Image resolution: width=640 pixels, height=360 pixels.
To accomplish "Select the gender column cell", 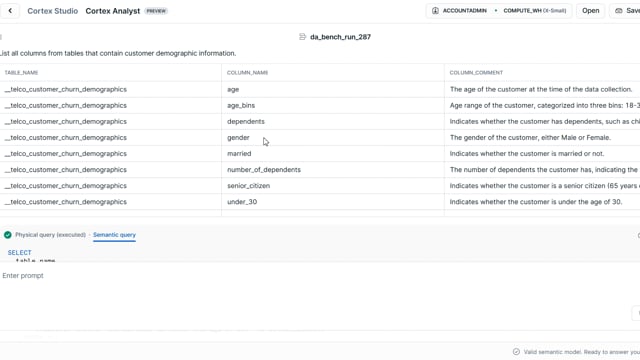I will coord(333,138).
